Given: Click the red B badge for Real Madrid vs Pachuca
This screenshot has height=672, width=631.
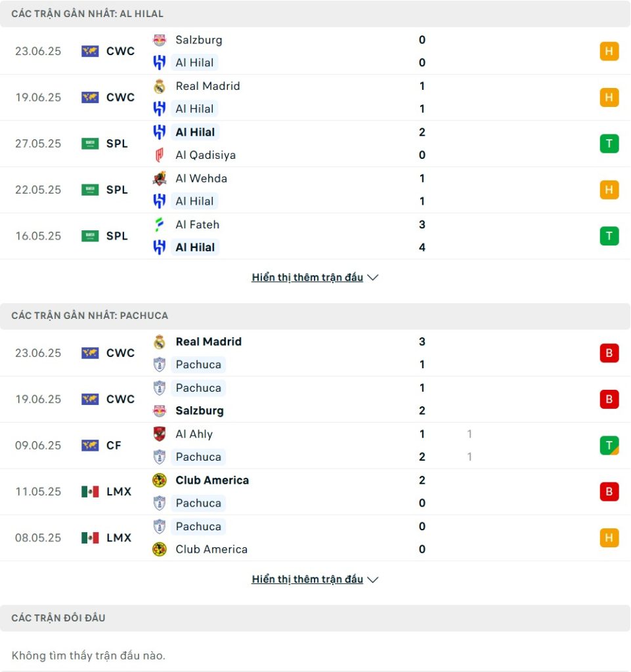Looking at the screenshot, I should pyautogui.click(x=609, y=353).
